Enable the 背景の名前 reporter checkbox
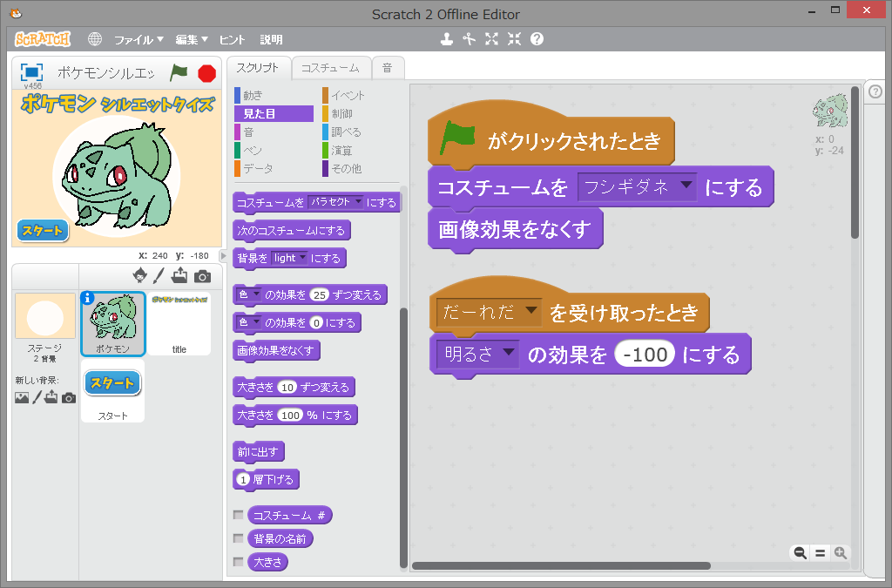Screen dimensions: 892x588 point(239,538)
